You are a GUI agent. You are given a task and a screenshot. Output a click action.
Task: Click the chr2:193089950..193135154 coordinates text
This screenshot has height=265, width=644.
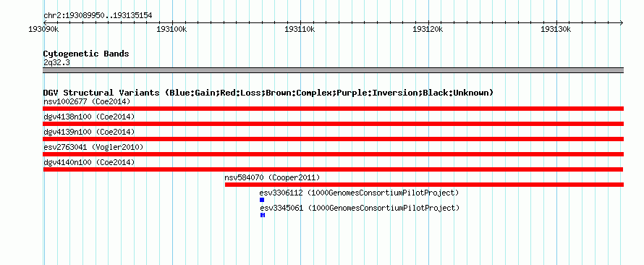(x=98, y=16)
